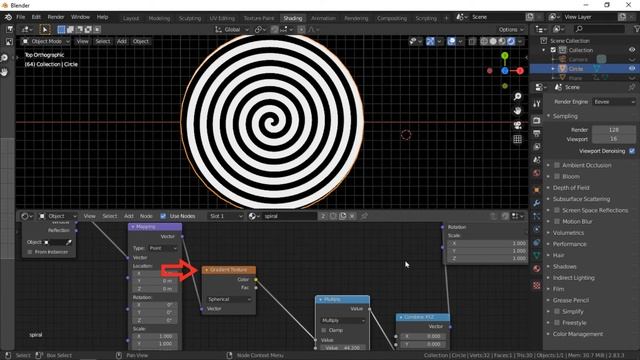Open the Render properties tab
The height and width of the screenshot is (360, 640).
point(537,120)
